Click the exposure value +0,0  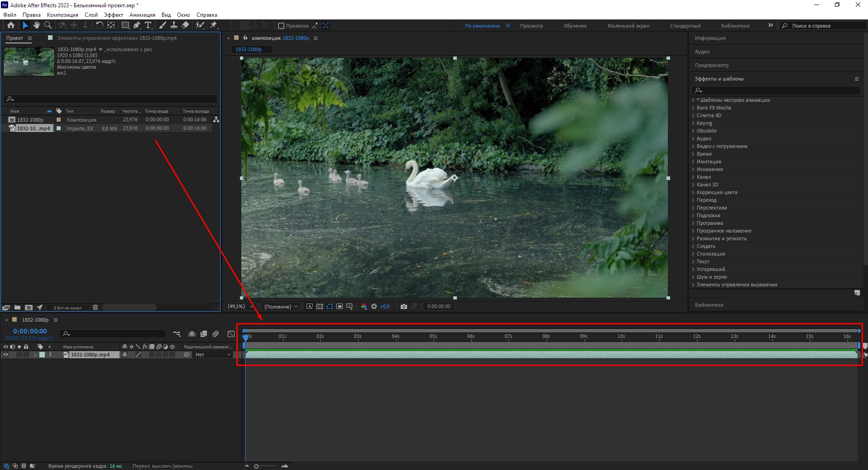(x=384, y=306)
